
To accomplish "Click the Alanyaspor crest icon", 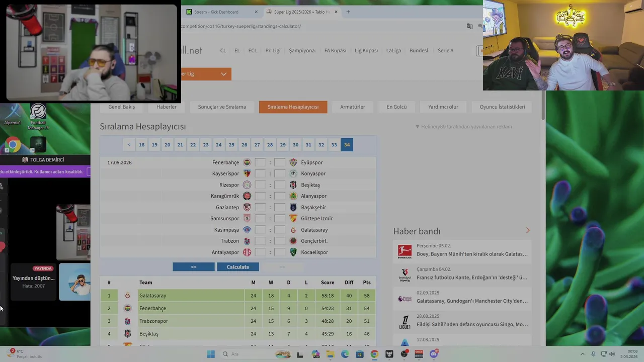I will (293, 196).
